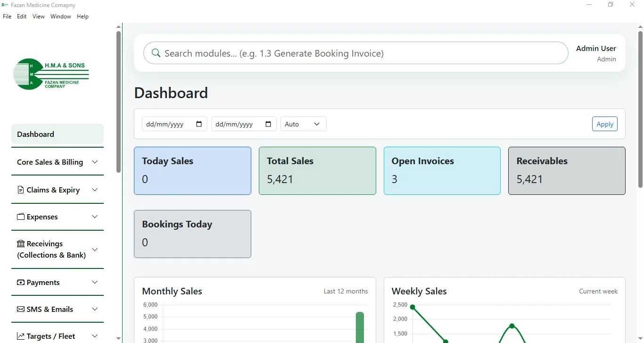Click the sidebar scroll down arrow
644x343 pixels.
pyautogui.click(x=119, y=339)
